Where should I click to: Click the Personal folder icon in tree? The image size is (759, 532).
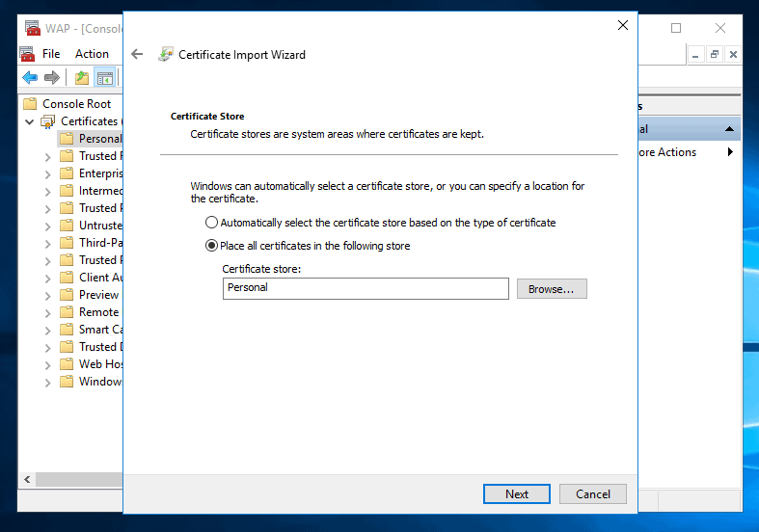pyautogui.click(x=67, y=139)
